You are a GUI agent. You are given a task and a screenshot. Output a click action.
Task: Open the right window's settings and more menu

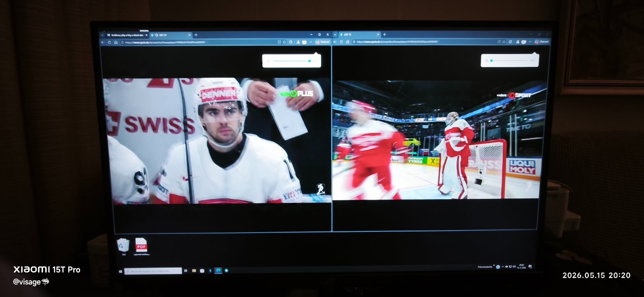tap(530, 41)
